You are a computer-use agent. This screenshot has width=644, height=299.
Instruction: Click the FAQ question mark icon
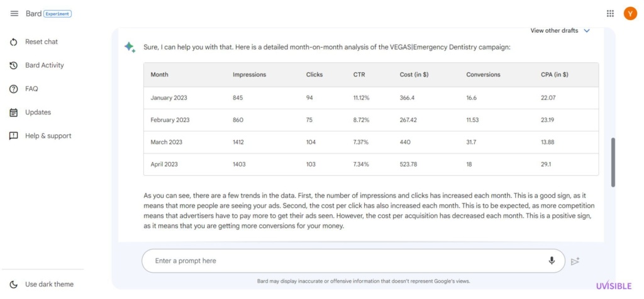pyautogui.click(x=14, y=89)
